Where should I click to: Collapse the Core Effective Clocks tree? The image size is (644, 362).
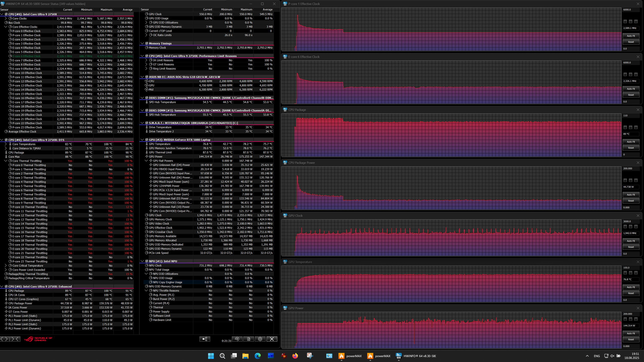coord(6,27)
